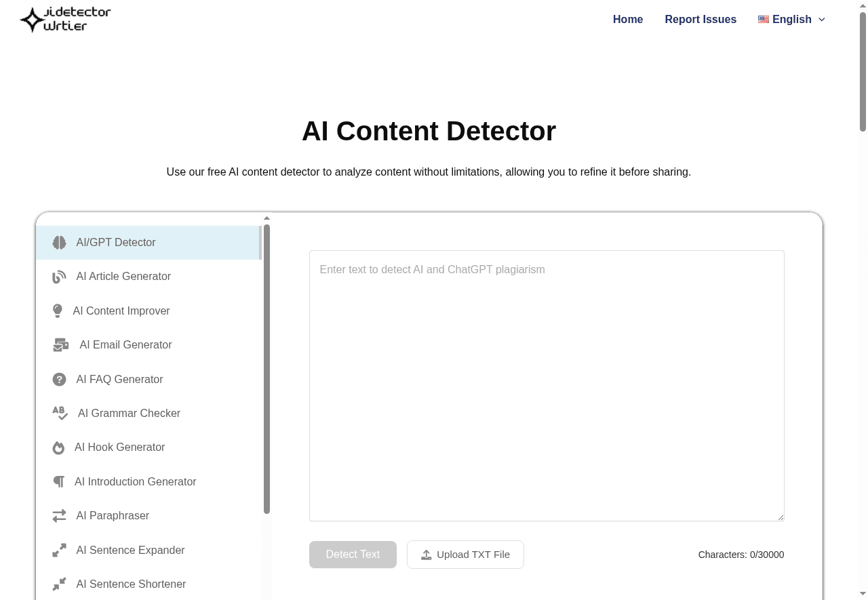
Task: Select the AI Hook Generator flame icon
Action: (x=58, y=447)
